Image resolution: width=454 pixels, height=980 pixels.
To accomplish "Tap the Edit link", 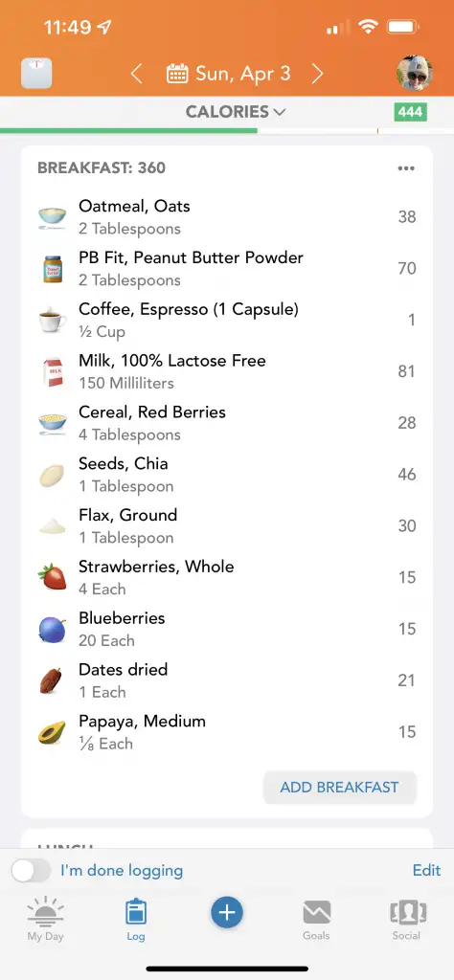I will click(426, 870).
